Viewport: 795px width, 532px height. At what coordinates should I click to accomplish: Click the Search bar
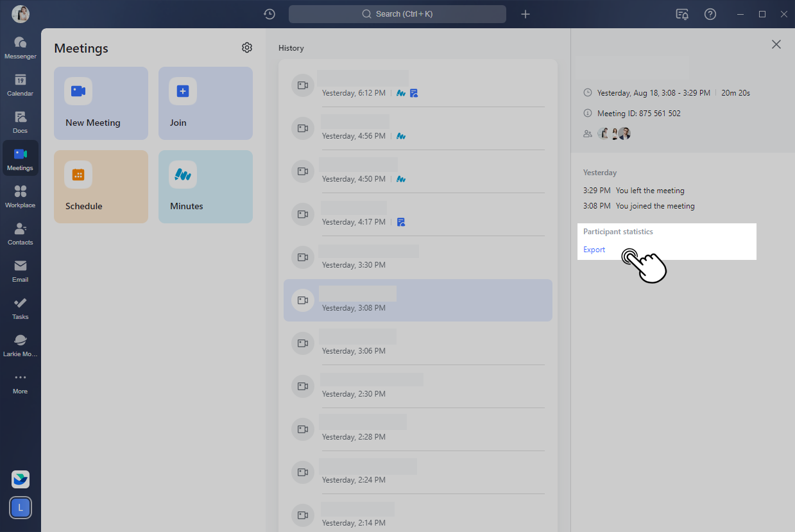click(x=397, y=14)
